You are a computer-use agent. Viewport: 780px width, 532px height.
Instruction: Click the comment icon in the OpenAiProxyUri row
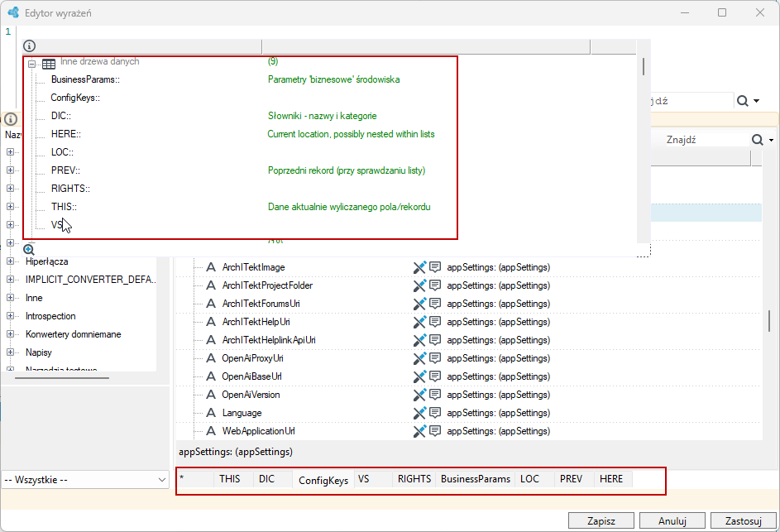click(x=435, y=358)
